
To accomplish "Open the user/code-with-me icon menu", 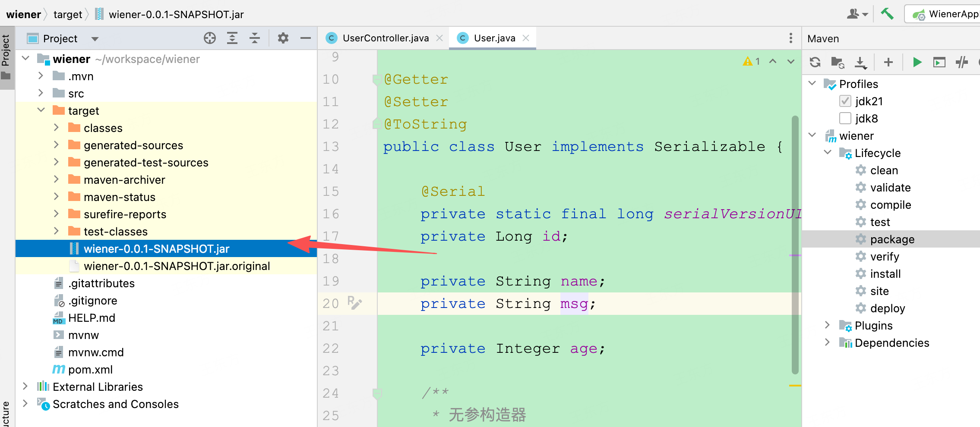I will [x=857, y=14].
